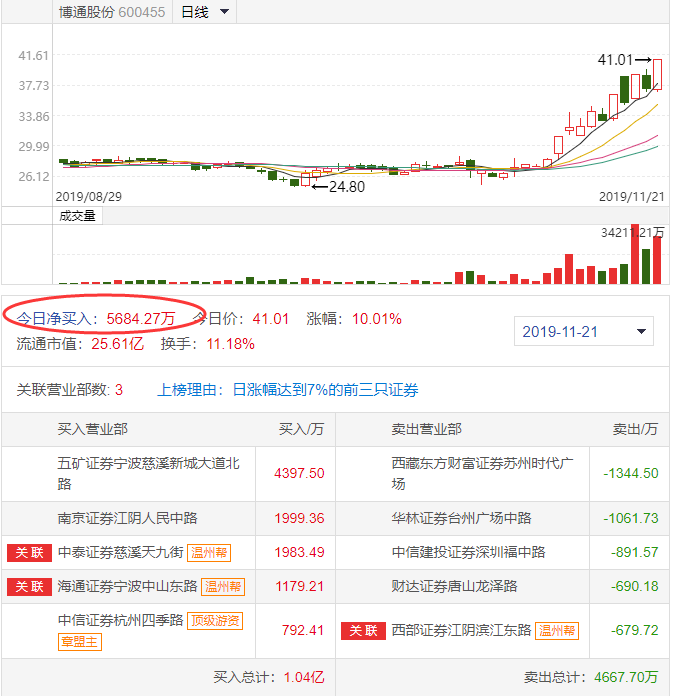Select 财达证券唐山龙泽路 seller name
The width and height of the screenshot is (679, 696).
pos(454,586)
